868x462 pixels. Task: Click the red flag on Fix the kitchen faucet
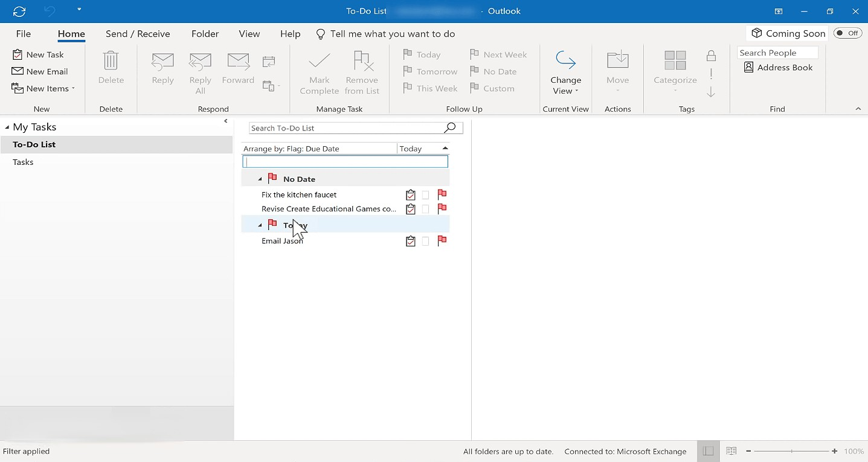coord(442,194)
